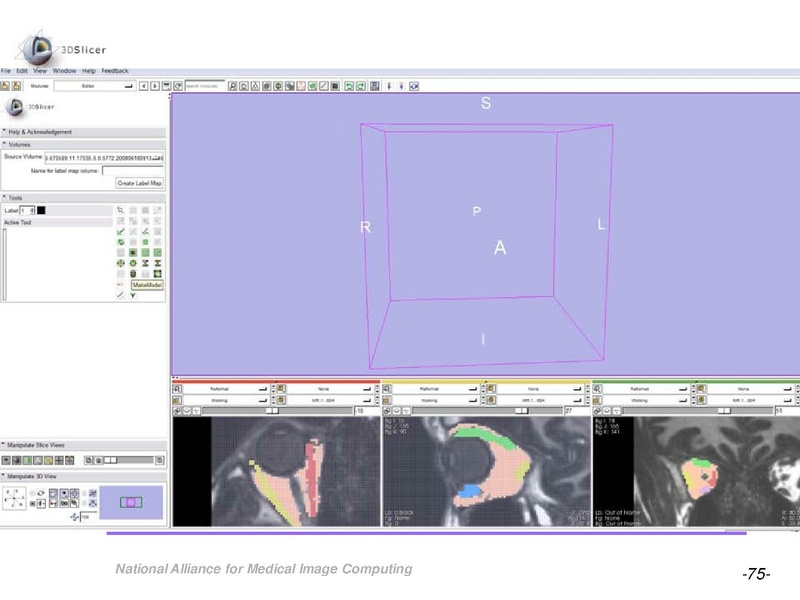
Task: Open the Window menu
Action: pyautogui.click(x=64, y=71)
